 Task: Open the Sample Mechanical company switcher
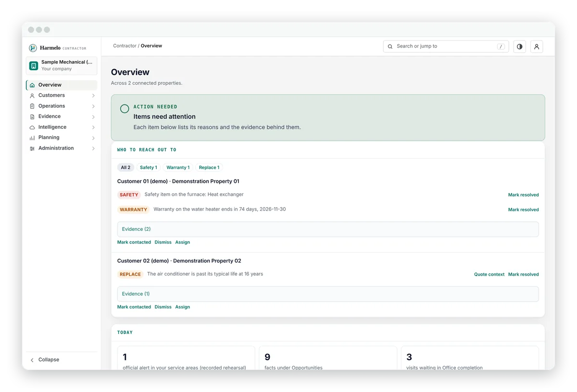pyautogui.click(x=62, y=65)
